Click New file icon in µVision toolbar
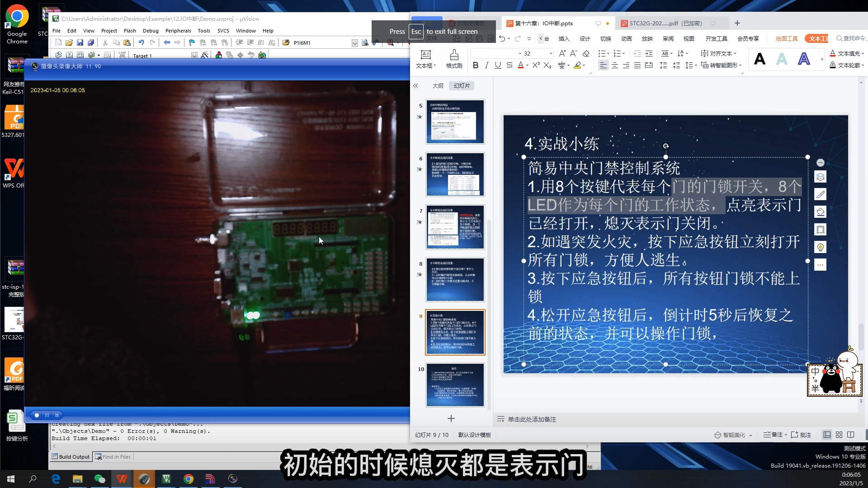This screenshot has height=488, width=868. pos(58,42)
